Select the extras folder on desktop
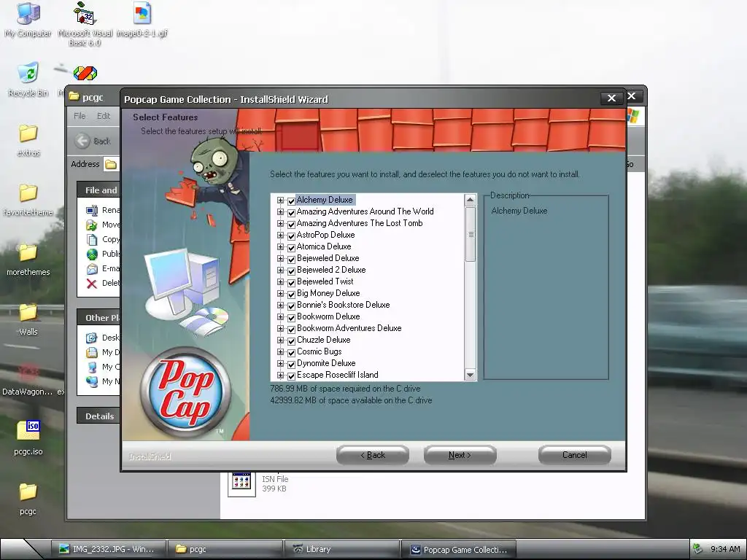Viewport: 747px width, 560px height. pos(28,133)
